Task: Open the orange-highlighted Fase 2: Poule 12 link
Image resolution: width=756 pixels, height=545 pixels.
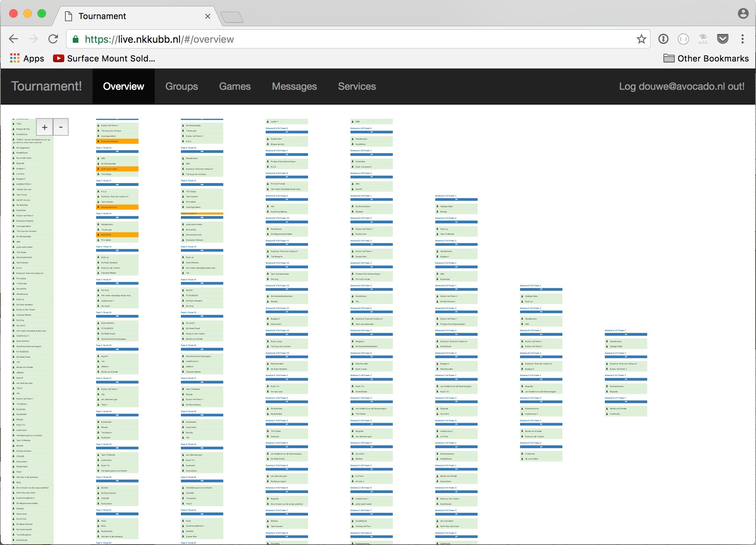Action: click(188, 213)
